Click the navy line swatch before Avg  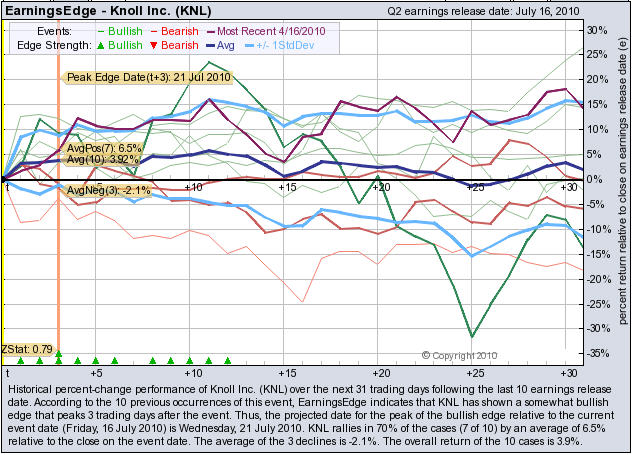click(x=210, y=45)
